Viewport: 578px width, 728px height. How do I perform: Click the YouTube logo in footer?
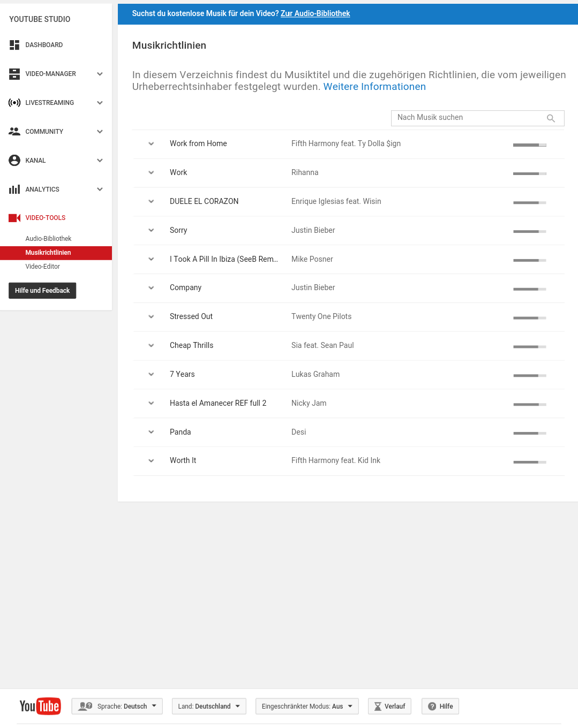pyautogui.click(x=40, y=706)
